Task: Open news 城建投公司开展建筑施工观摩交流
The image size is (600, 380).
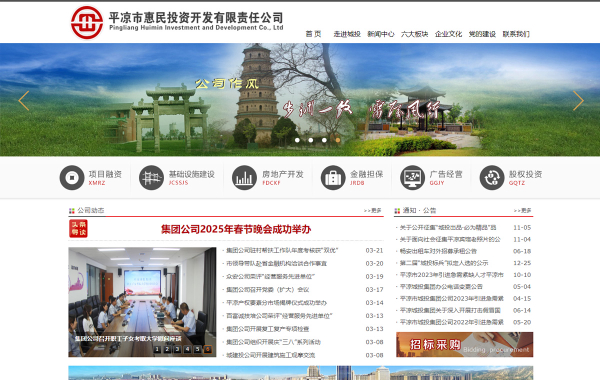Action: coord(271,355)
